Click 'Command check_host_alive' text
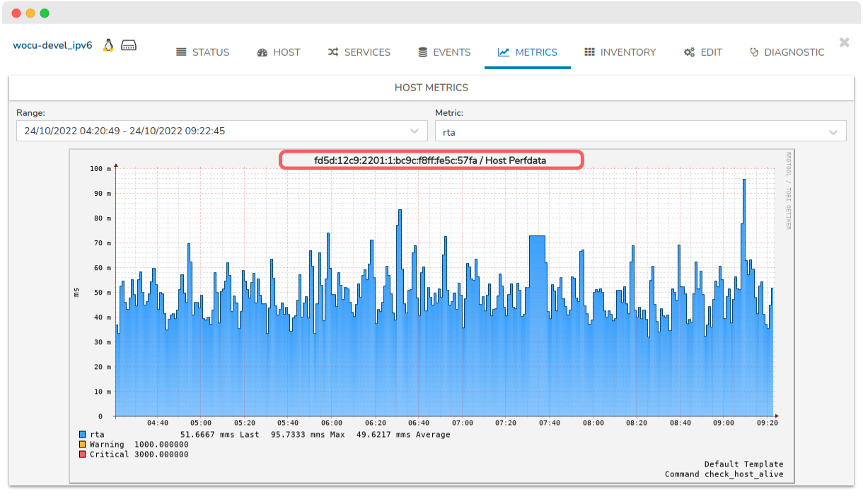Viewport: 863px width, 504px height. (x=724, y=474)
